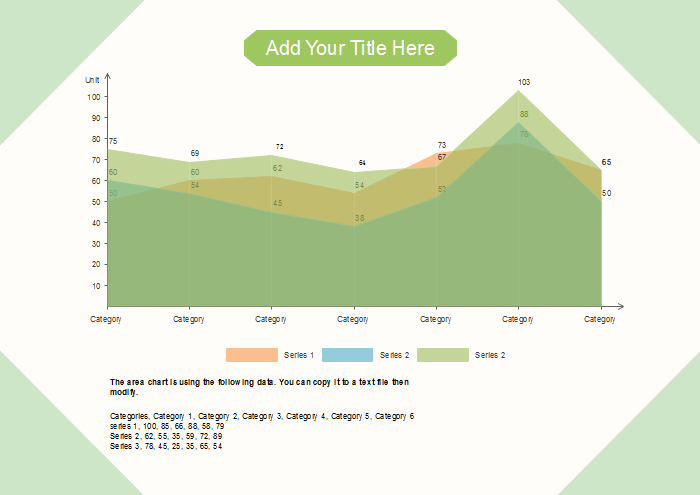Select the orange Series 1 legend swatch
The height and width of the screenshot is (495, 700).
tap(251, 355)
